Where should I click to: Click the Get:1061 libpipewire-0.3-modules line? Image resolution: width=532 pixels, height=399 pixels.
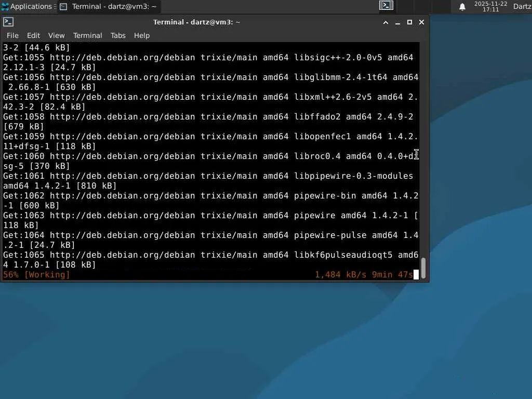[x=210, y=181]
